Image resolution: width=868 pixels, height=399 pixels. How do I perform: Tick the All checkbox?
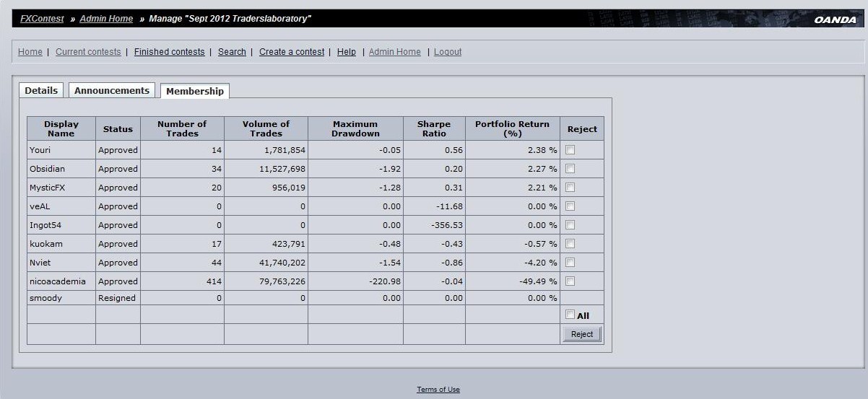pos(570,315)
